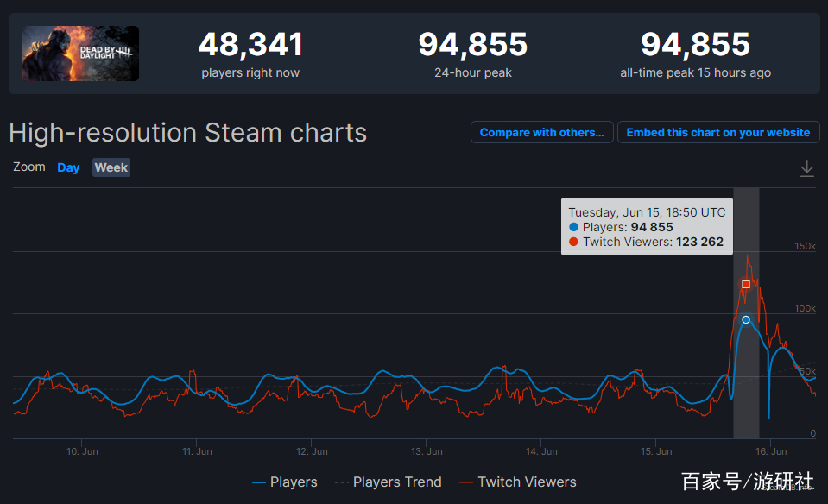Click the chart download arrow icon
Screen dimensions: 828x504
click(x=807, y=168)
